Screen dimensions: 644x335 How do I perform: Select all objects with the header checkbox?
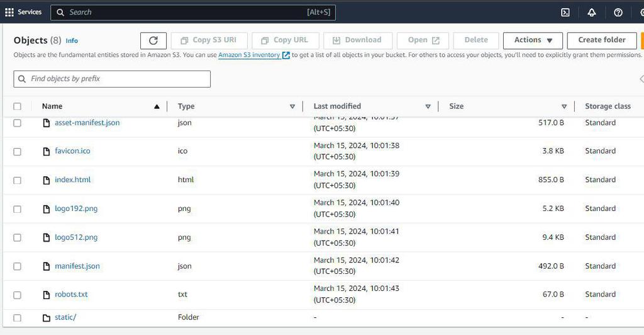[x=17, y=106]
